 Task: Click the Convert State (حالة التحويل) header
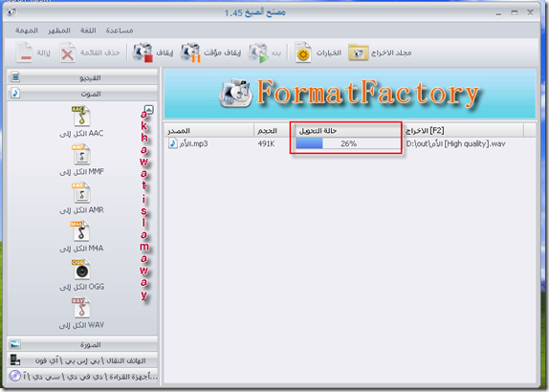pyautogui.click(x=348, y=131)
